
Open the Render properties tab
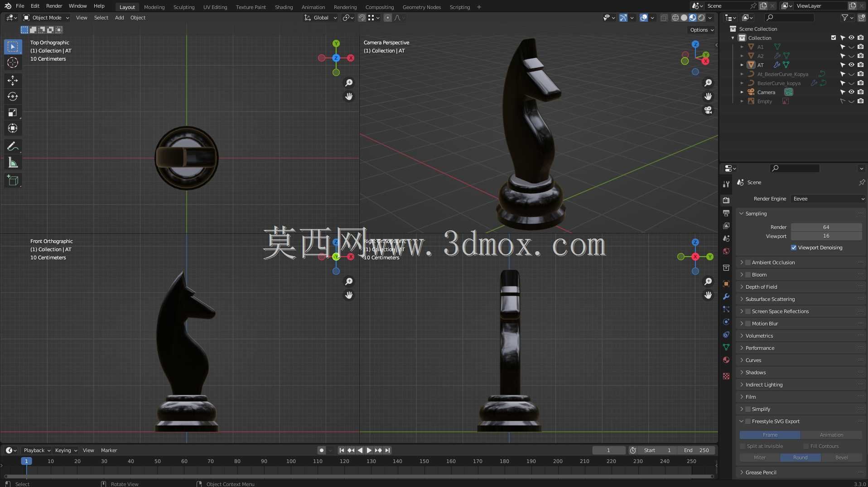pyautogui.click(x=726, y=200)
